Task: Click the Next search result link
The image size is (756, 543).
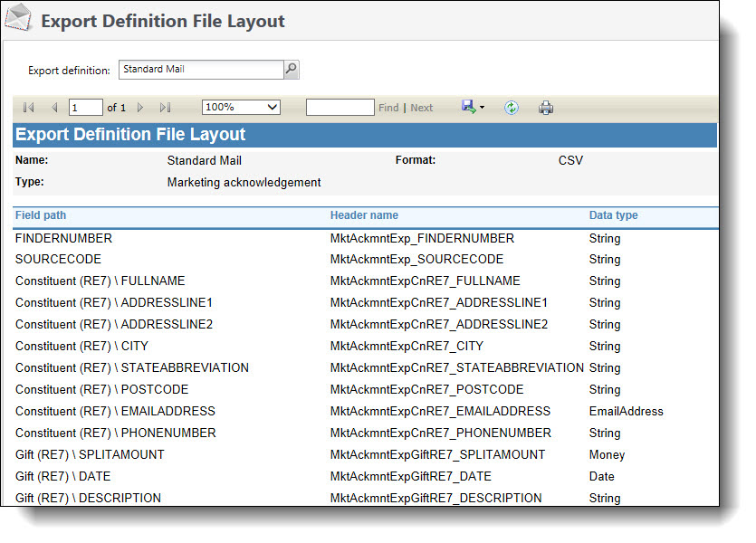Action: point(422,108)
